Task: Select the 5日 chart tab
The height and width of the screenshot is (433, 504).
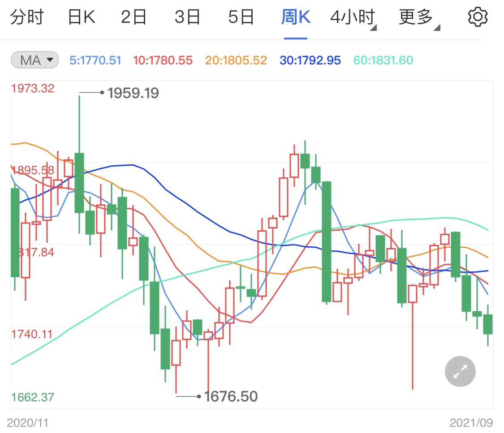Action: pyautogui.click(x=241, y=17)
